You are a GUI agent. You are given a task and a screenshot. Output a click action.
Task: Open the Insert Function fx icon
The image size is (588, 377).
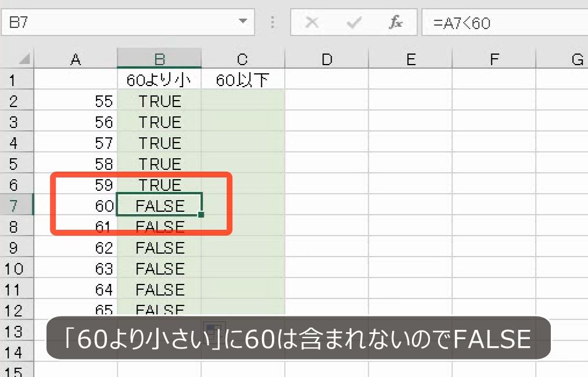click(396, 23)
